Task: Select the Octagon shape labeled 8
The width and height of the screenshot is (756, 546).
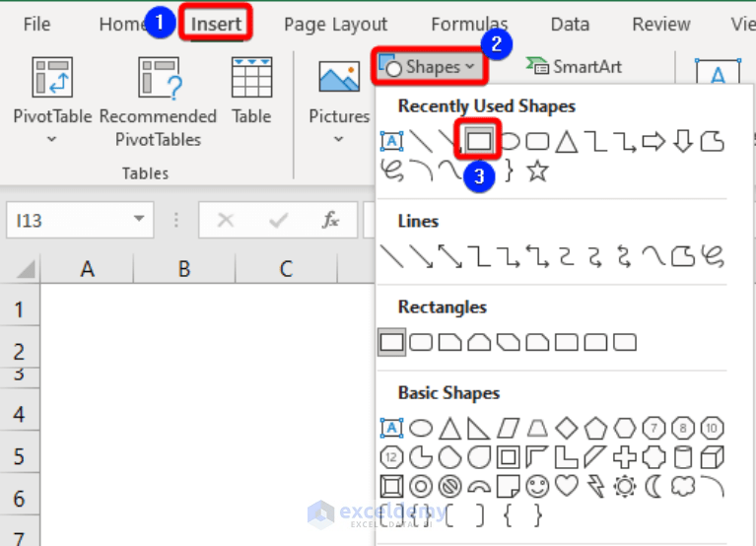Action: click(x=683, y=428)
